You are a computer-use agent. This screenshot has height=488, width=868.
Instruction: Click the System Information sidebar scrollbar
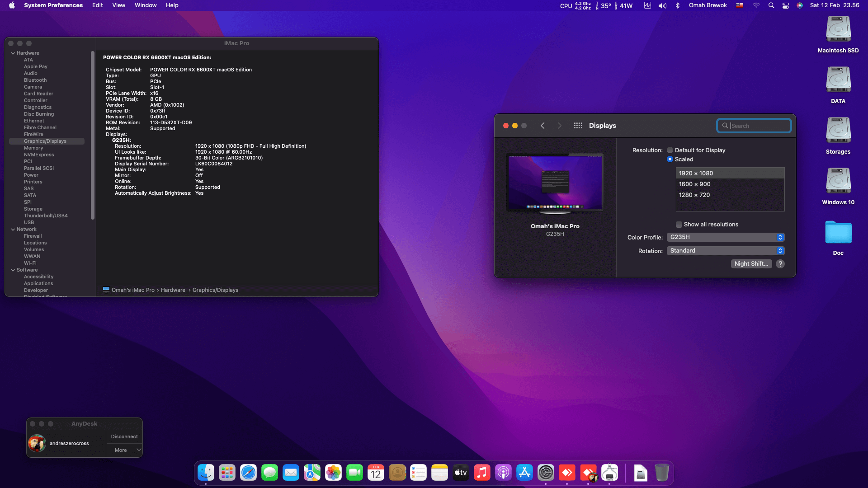coord(93,136)
